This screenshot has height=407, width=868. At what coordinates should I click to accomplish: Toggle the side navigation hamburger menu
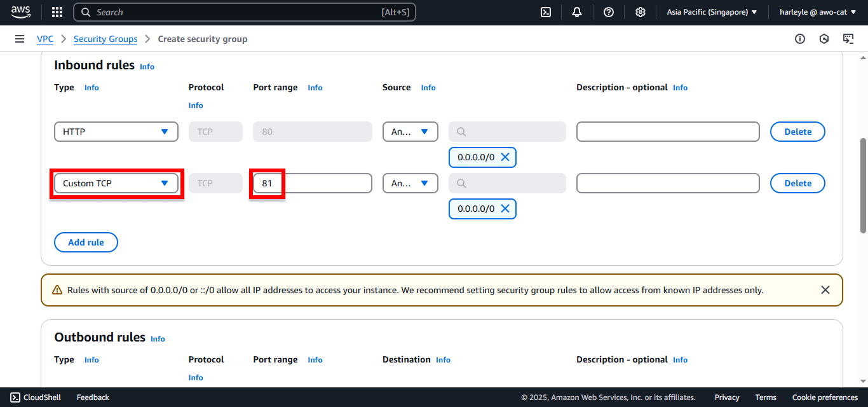tap(20, 39)
